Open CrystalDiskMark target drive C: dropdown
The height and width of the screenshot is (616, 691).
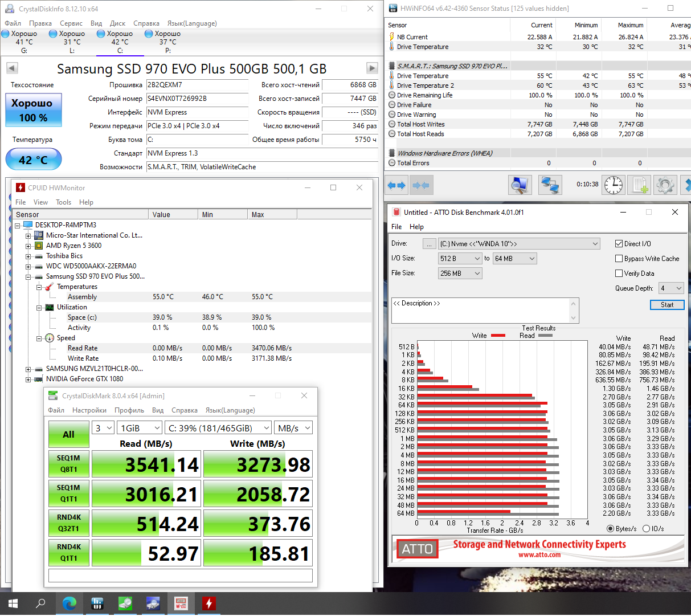click(x=219, y=428)
